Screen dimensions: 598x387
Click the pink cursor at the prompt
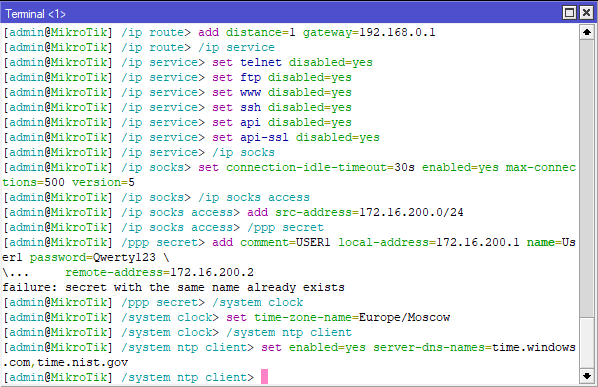pos(264,377)
